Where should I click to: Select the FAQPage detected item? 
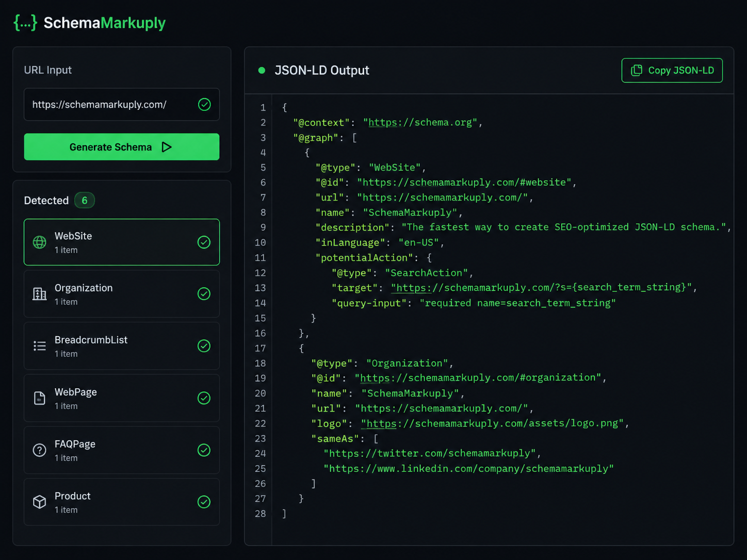pos(122,450)
